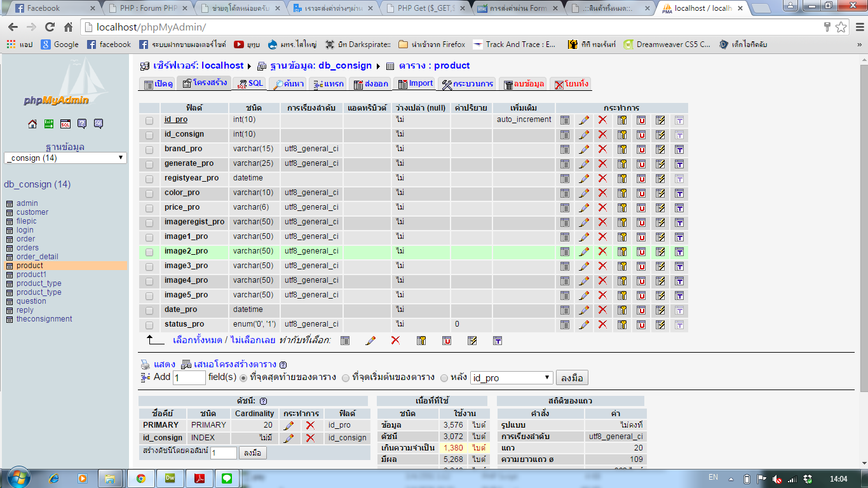Drop the id_consign field using red X

(602, 134)
